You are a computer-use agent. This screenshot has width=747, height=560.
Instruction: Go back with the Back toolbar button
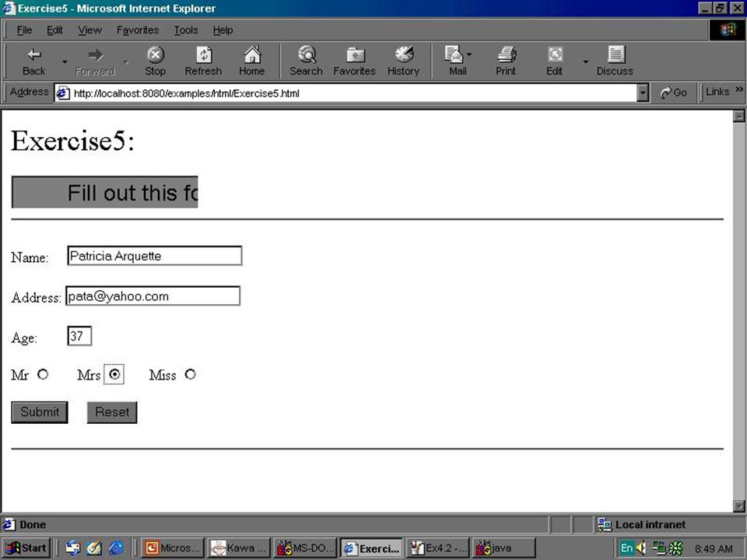(33, 61)
